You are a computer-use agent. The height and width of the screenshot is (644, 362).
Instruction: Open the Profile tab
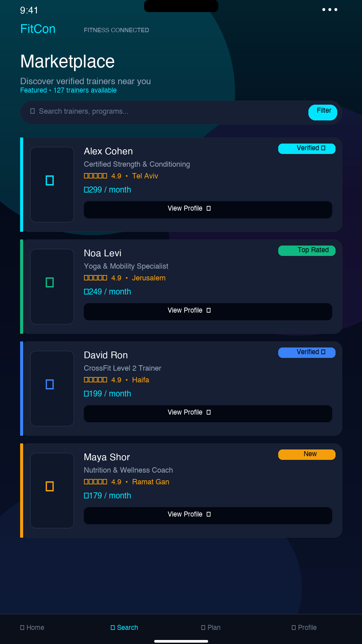(304, 628)
